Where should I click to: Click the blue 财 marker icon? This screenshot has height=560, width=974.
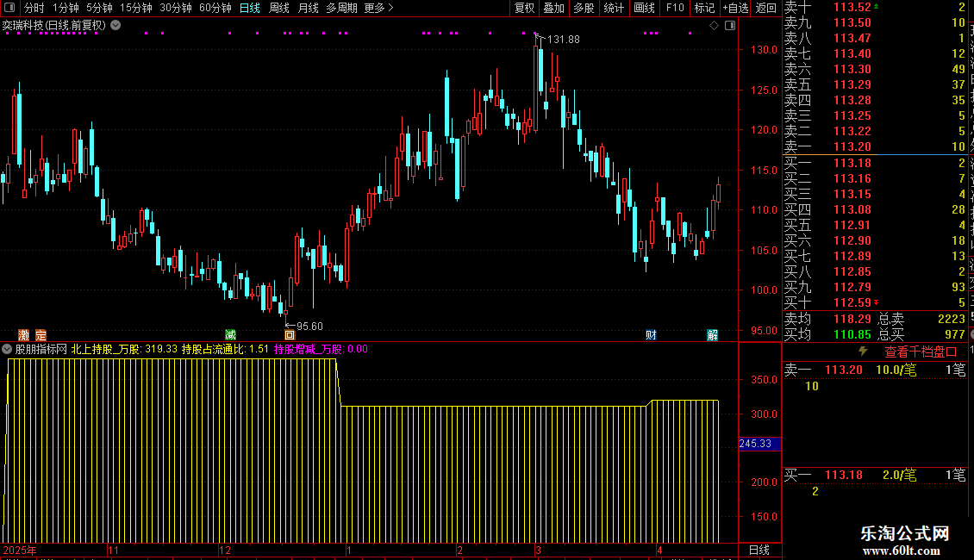click(651, 334)
